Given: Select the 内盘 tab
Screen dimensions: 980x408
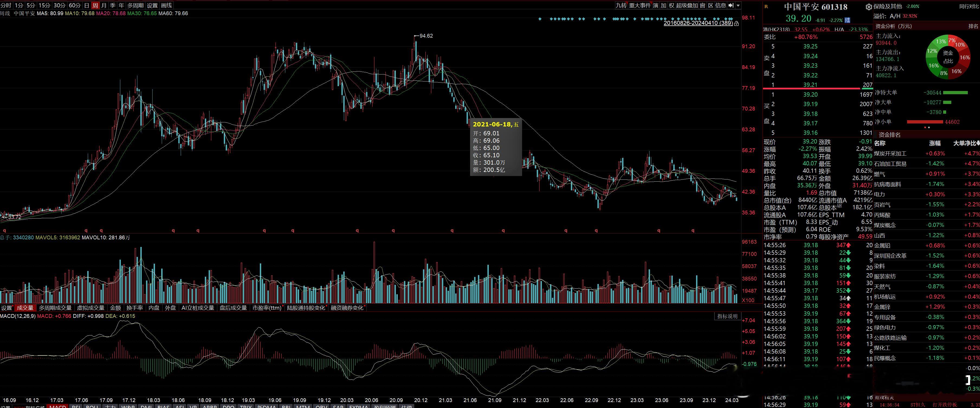Looking at the screenshot, I should pos(154,308).
